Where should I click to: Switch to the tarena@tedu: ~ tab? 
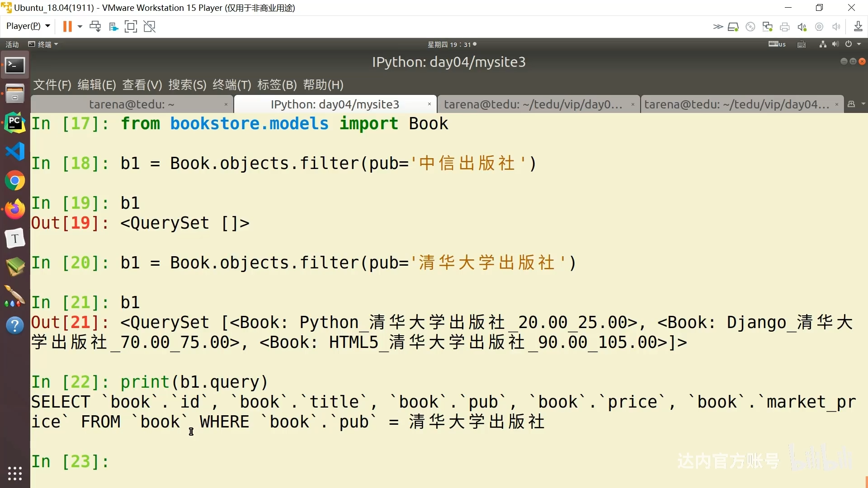click(132, 104)
